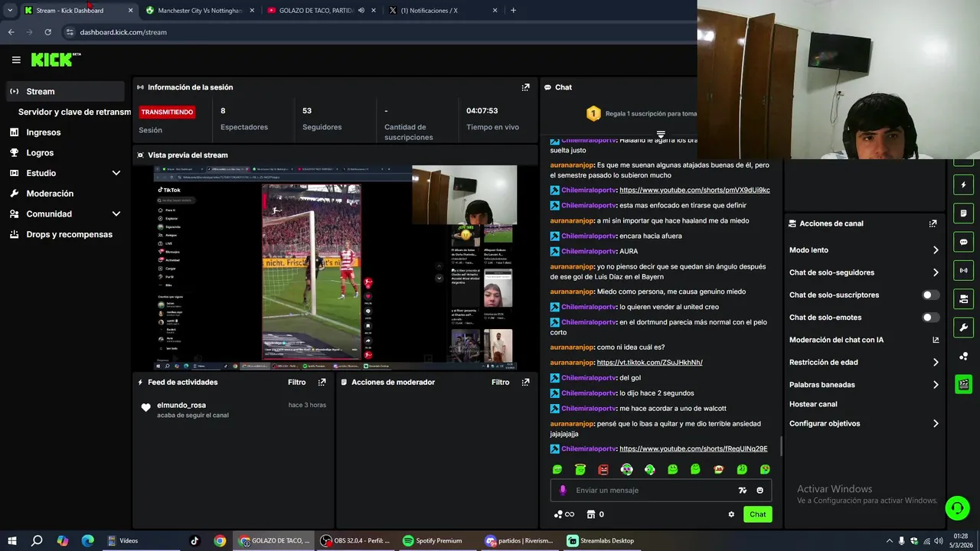This screenshot has width=980, height=551.
Task: Expand Palabras baneadas options
Action: click(936, 385)
